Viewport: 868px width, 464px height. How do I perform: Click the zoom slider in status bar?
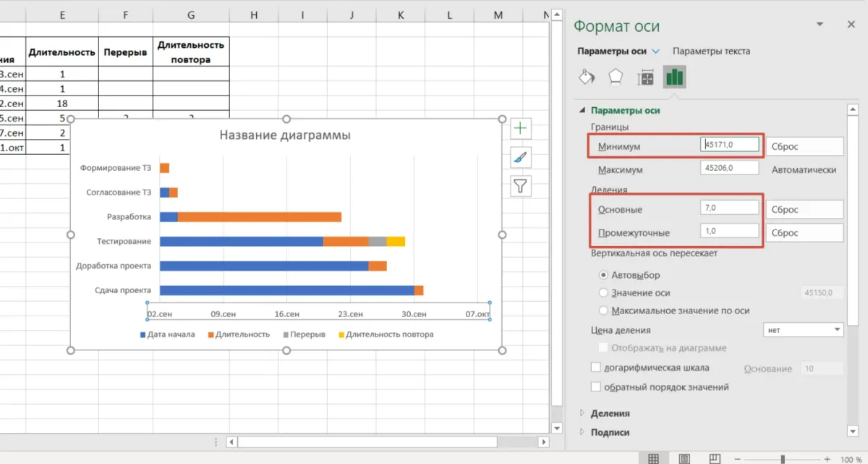pos(782,459)
